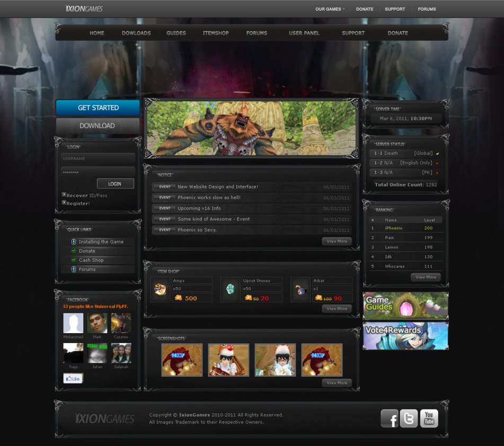The image size is (504, 446).
Task: Select iPhoenix in the ranking list
Action: 405,228
